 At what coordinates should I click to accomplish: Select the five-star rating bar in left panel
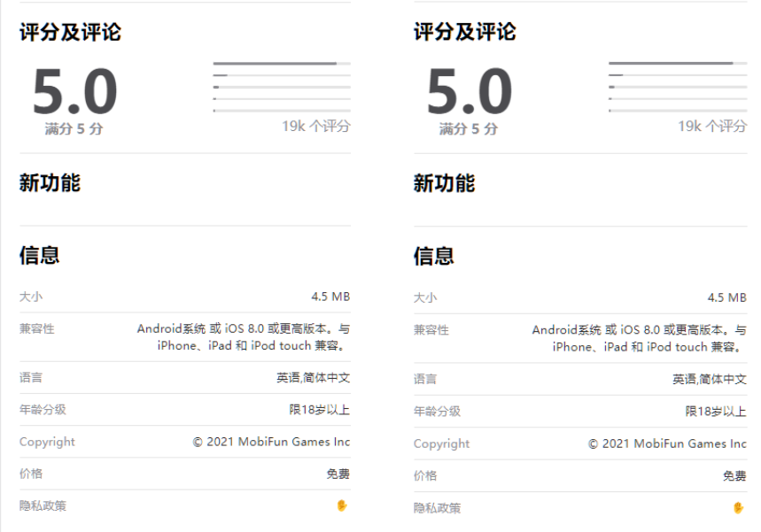tap(282, 64)
